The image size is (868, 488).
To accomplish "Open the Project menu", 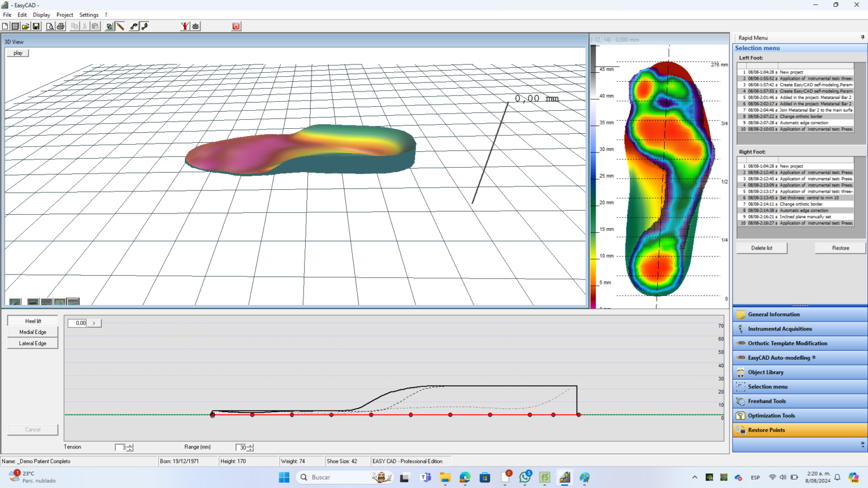I will tap(65, 15).
